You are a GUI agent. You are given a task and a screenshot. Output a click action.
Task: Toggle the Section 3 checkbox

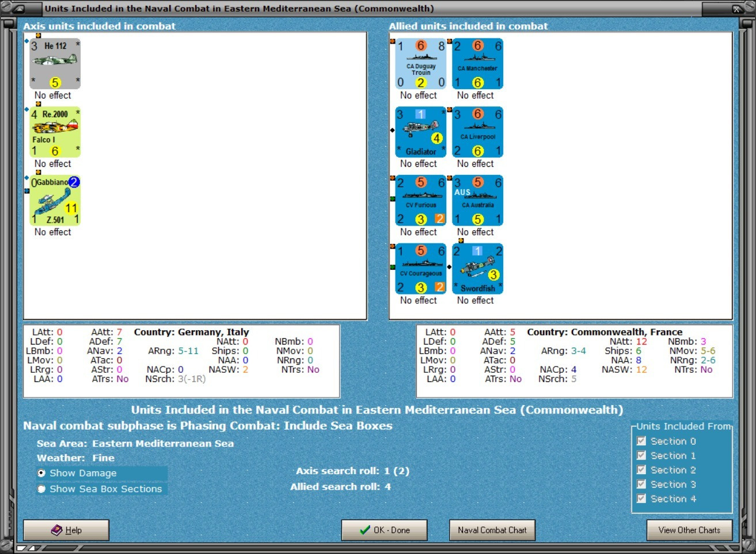click(641, 484)
